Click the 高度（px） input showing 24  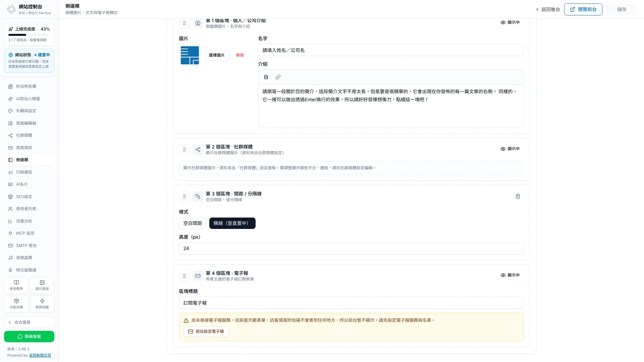(351, 248)
